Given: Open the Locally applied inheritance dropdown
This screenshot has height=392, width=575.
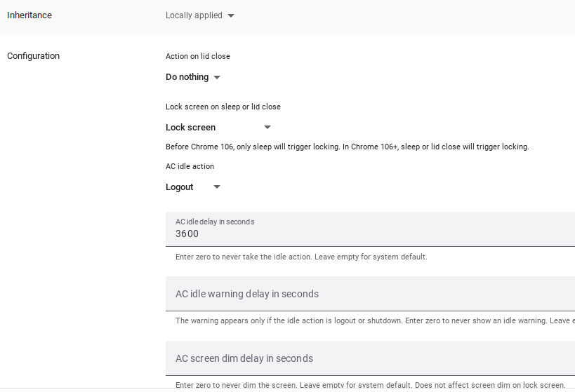Looking at the screenshot, I should 194,15.
